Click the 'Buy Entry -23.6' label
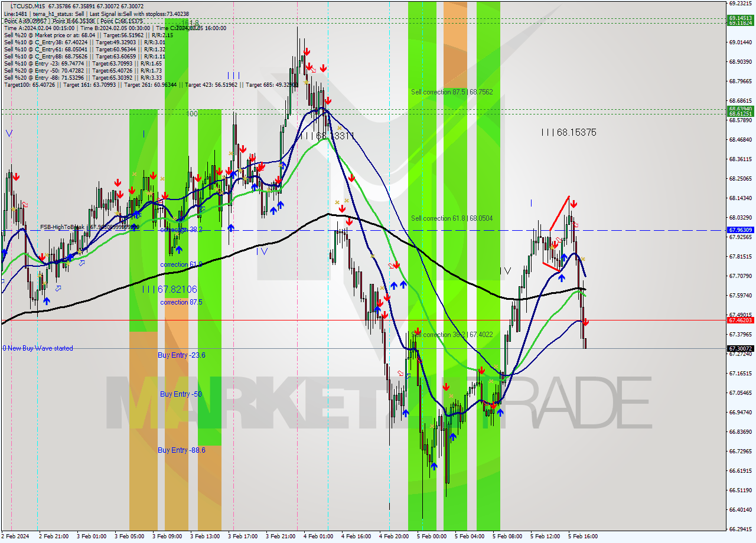The width and height of the screenshot is (756, 543). [x=181, y=355]
